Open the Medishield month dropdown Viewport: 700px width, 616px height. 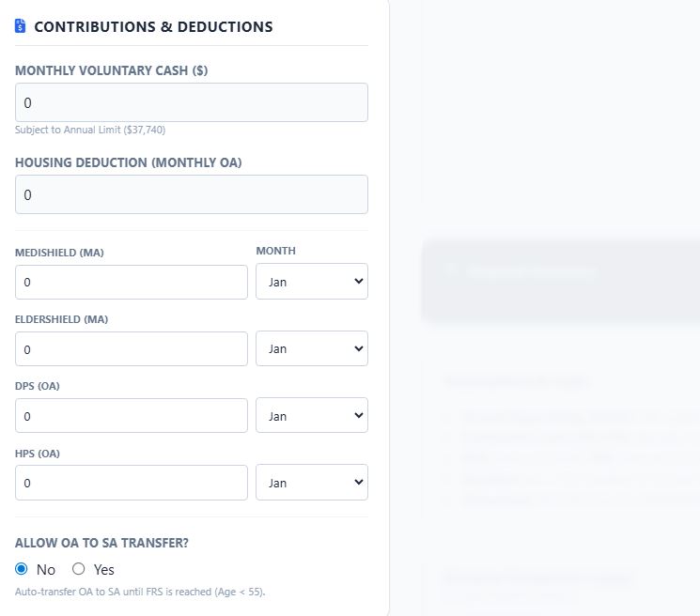[x=311, y=282]
